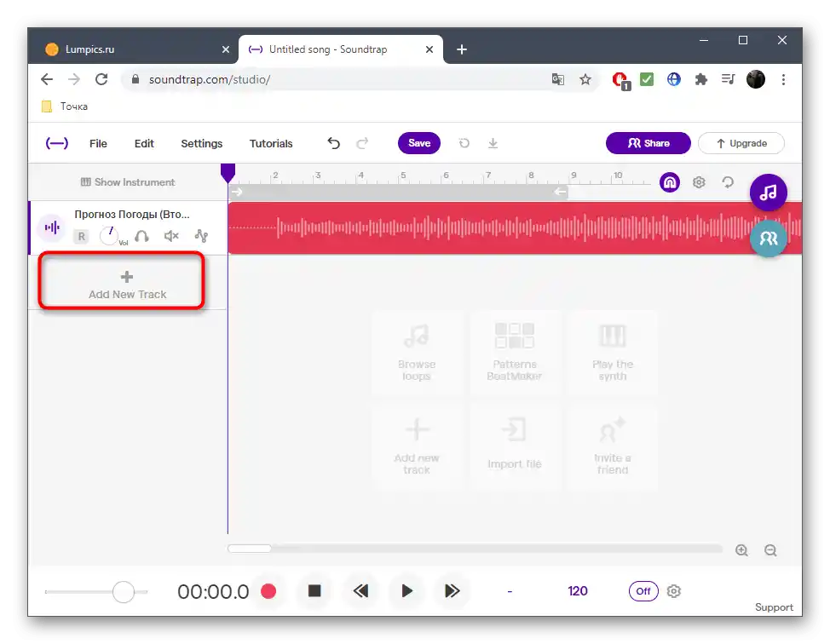Select the red audio region waveform
The image size is (830, 644).
(515, 228)
